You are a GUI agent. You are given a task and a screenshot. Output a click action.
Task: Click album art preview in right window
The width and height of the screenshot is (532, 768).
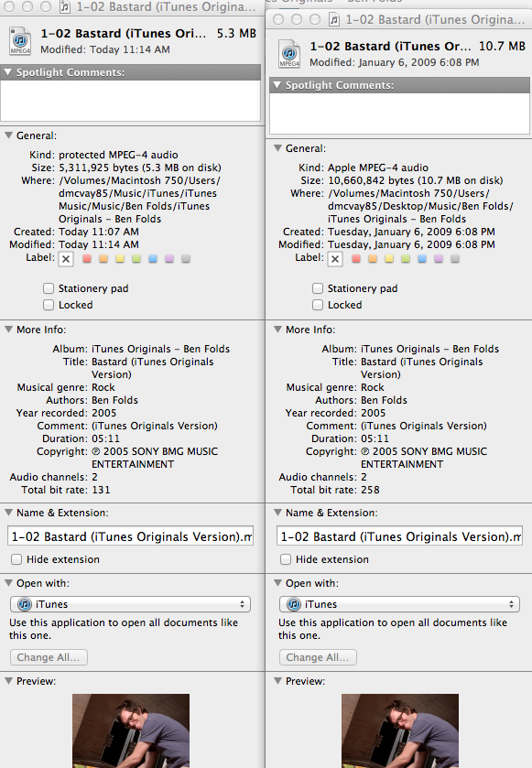tap(400, 730)
